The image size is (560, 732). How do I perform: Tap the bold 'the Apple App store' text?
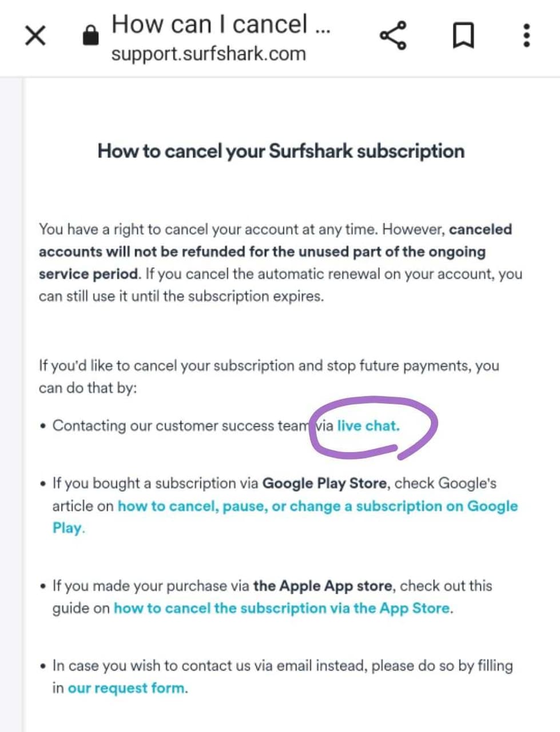pyautogui.click(x=323, y=586)
